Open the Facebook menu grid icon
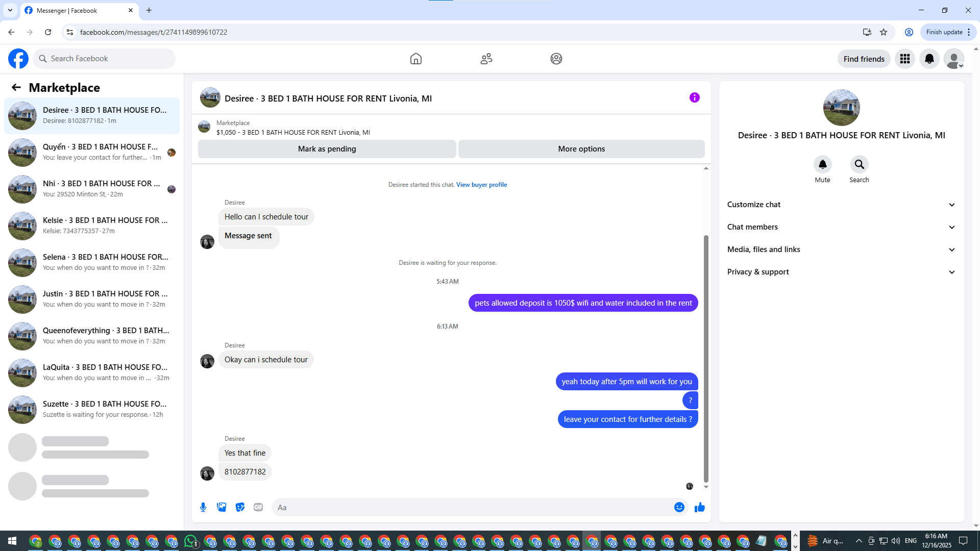Screen dimensions: 980x551 (x=905, y=59)
